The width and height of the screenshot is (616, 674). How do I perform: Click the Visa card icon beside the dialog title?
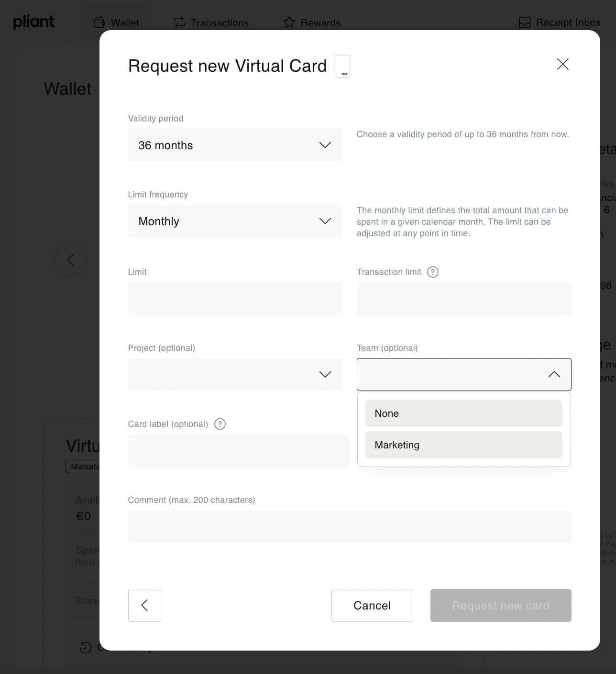click(x=342, y=66)
